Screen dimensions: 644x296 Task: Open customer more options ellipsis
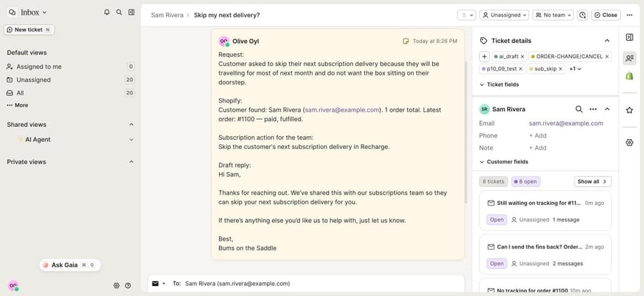[593, 109]
